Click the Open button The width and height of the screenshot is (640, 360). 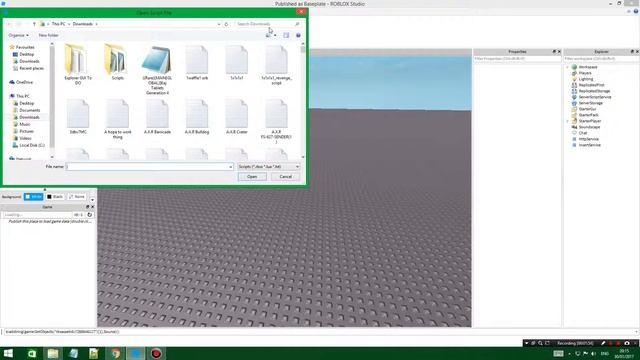pos(252,177)
